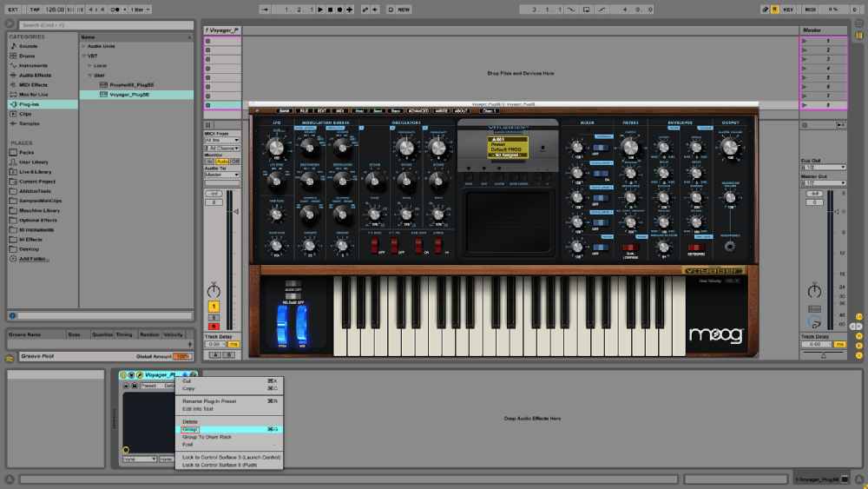The image size is (868, 489).
Task: Toggle the Voyager device power button
Action: pyautogui.click(x=123, y=375)
